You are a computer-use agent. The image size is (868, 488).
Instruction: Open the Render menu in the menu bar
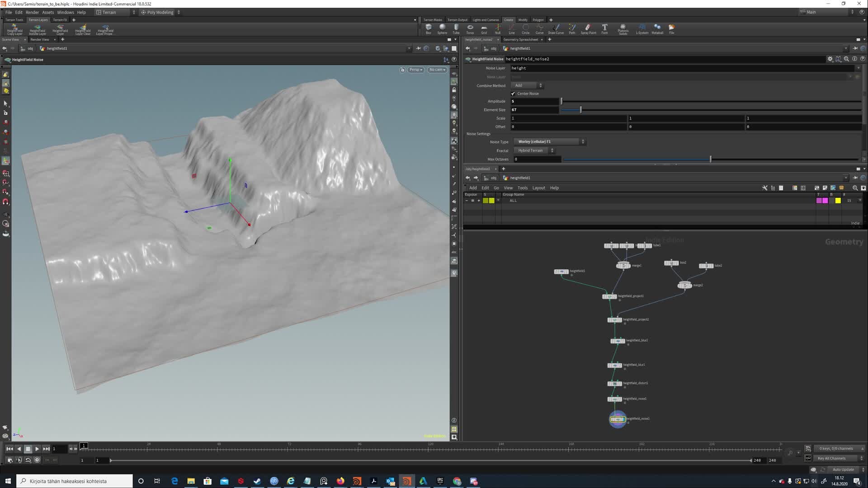[32, 12]
